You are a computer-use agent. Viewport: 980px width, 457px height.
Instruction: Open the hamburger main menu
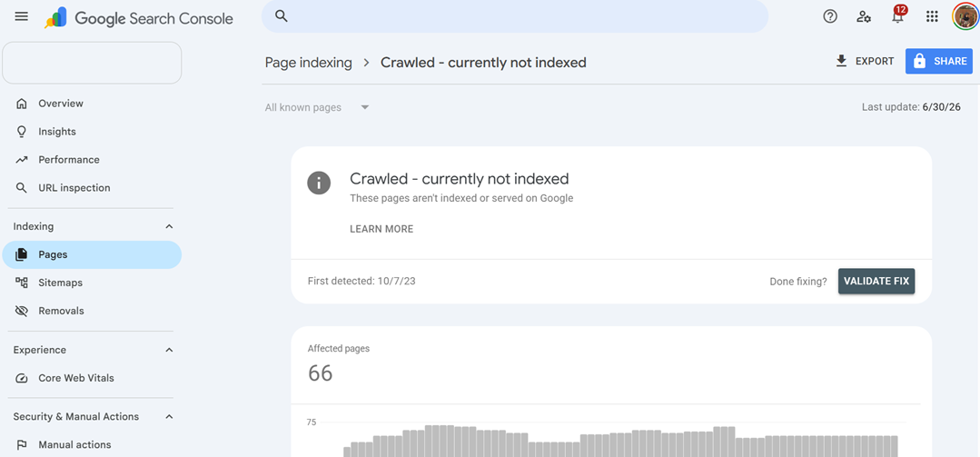tap(21, 17)
